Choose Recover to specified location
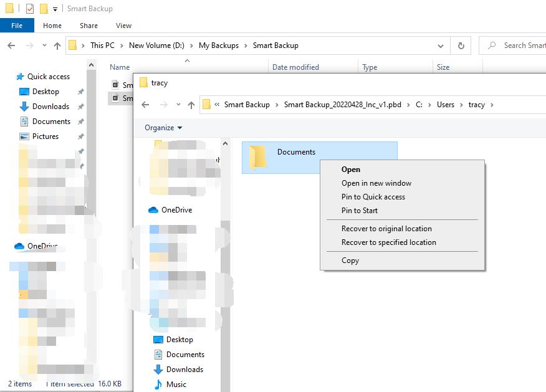This screenshot has width=546, height=392. click(388, 242)
